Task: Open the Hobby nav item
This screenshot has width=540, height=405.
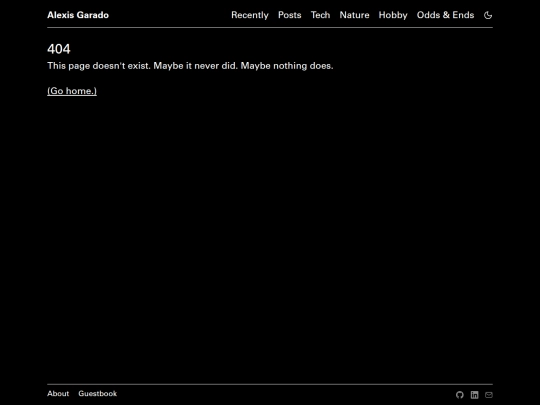Action: tap(393, 15)
